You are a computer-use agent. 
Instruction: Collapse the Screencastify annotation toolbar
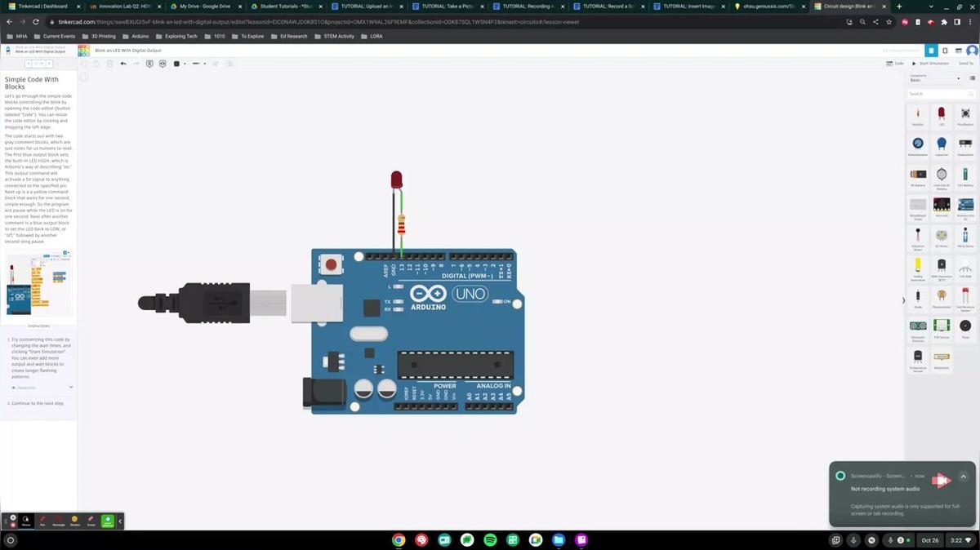tap(120, 521)
